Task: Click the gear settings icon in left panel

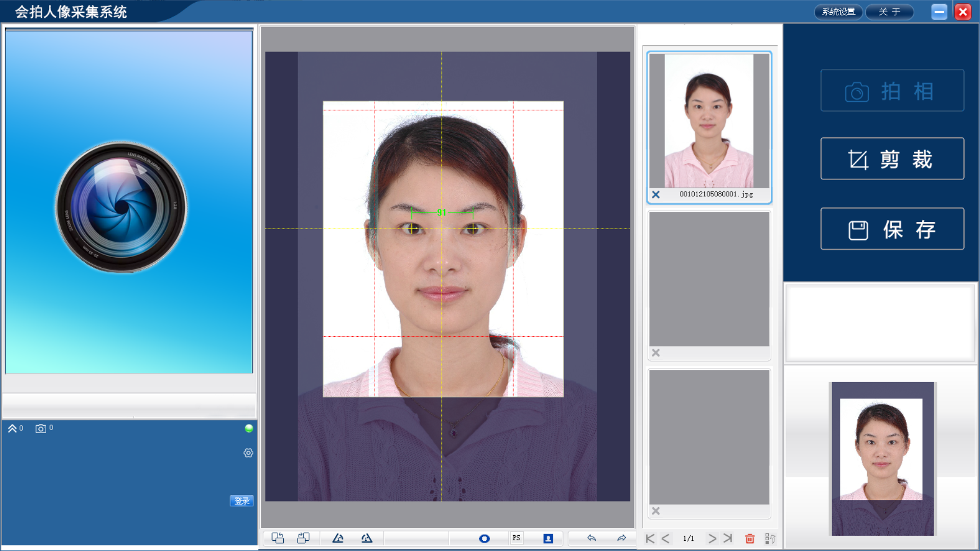Action: pos(249,453)
